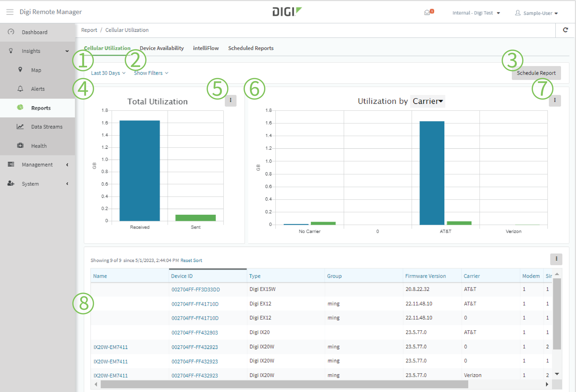Screen dimensions: 576x392
Task: Click the table scroll-left arrow
Action: (x=96, y=384)
